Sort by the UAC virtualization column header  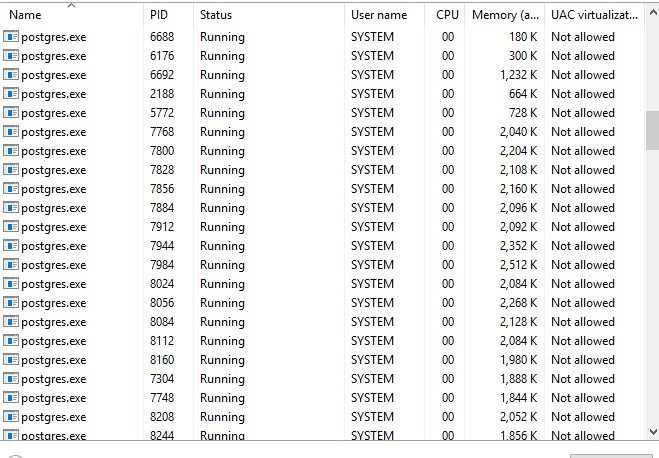pos(595,15)
